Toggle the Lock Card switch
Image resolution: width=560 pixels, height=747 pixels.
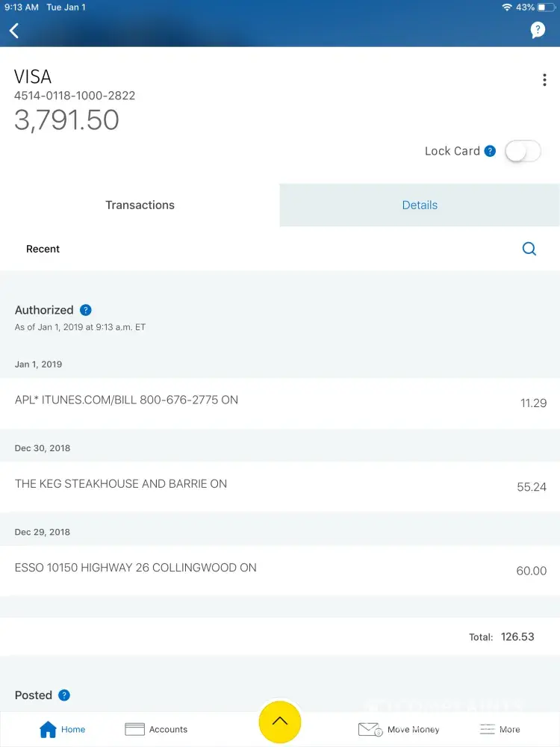pyautogui.click(x=523, y=152)
